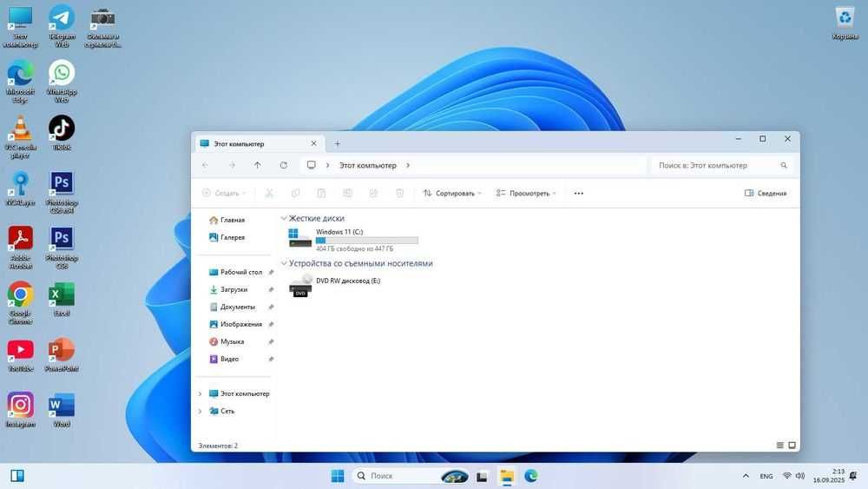
Task: Select the Photoshop CS6 x64 desktop icon
Action: click(x=62, y=192)
